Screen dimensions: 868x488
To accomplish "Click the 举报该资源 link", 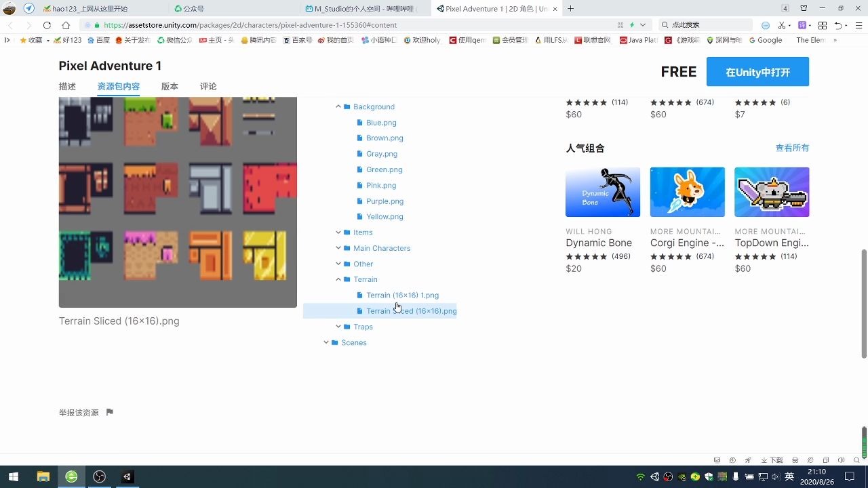I will coord(79,413).
